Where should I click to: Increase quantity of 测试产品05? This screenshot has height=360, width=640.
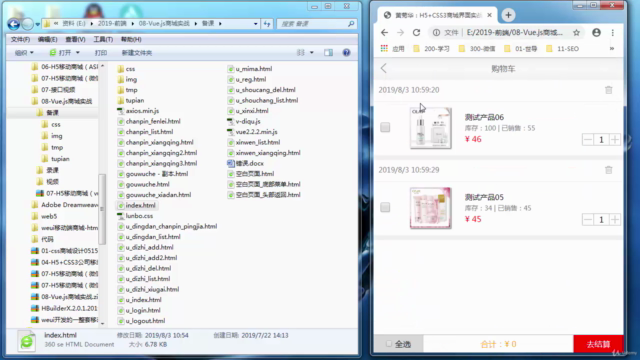615,220
